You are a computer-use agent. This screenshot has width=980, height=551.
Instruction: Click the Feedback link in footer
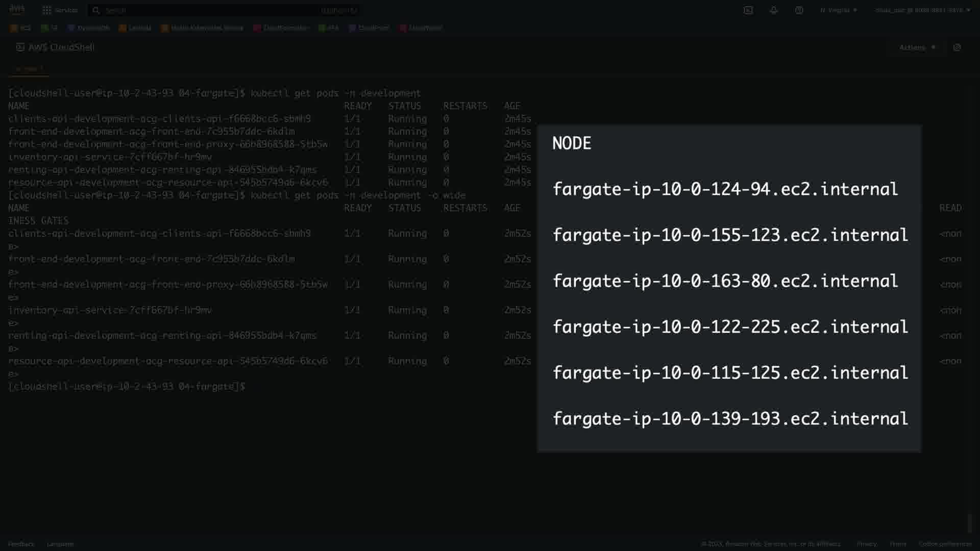tap(21, 544)
